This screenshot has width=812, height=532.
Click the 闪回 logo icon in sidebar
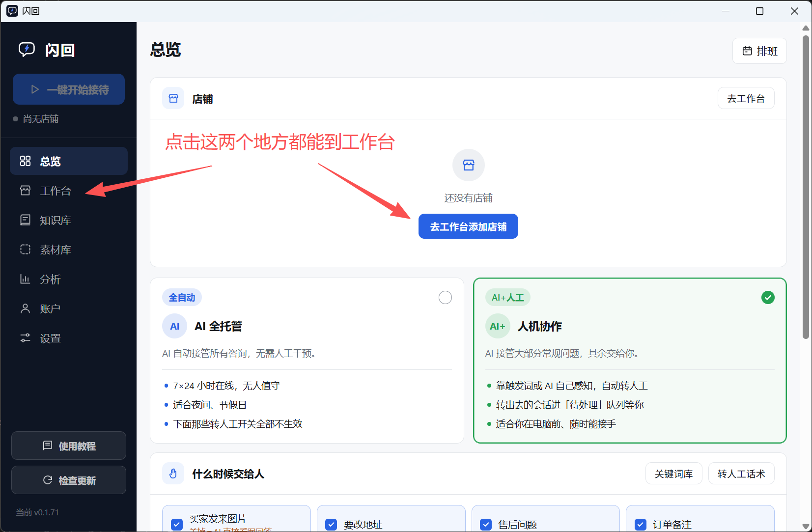[x=27, y=49]
